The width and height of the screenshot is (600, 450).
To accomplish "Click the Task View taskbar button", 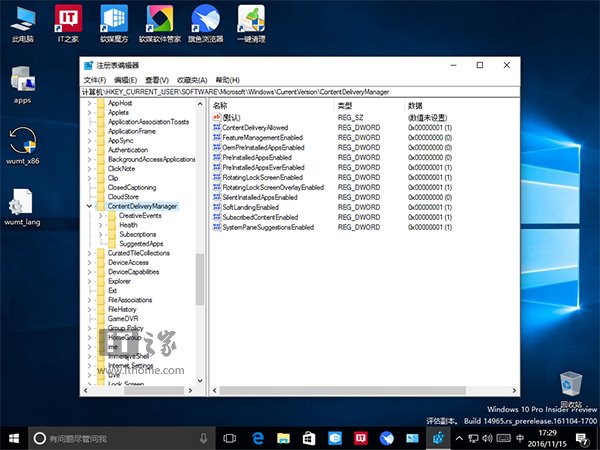I will point(229,438).
